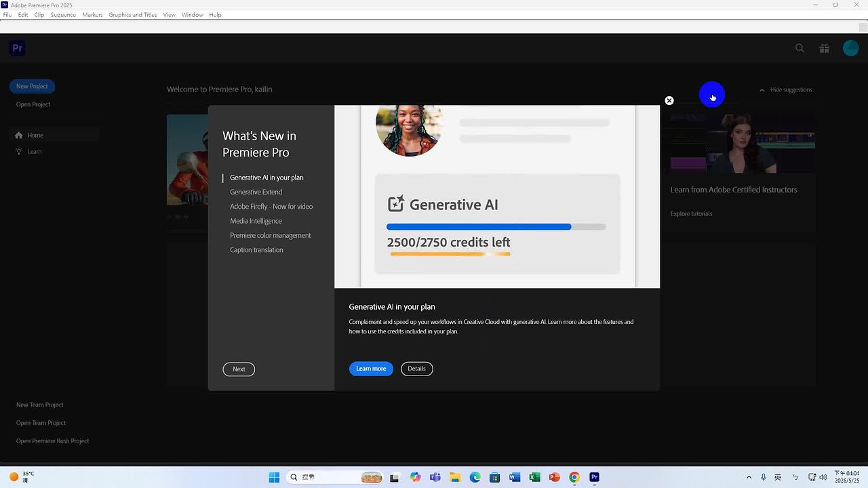
Task: Click the blue Learn more button
Action: click(x=371, y=369)
